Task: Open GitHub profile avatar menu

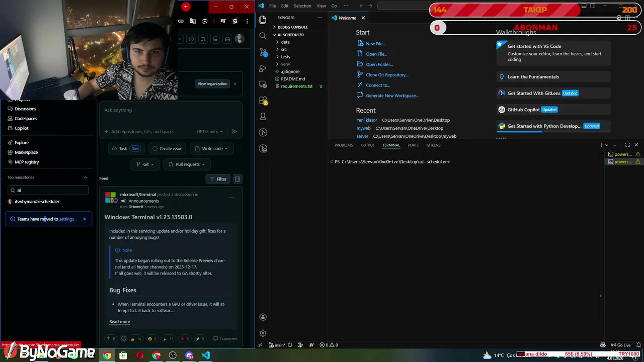Action: click(239, 39)
